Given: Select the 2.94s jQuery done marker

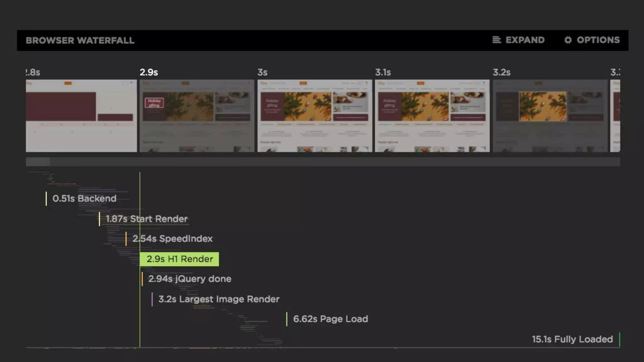Looking at the screenshot, I should [189, 279].
